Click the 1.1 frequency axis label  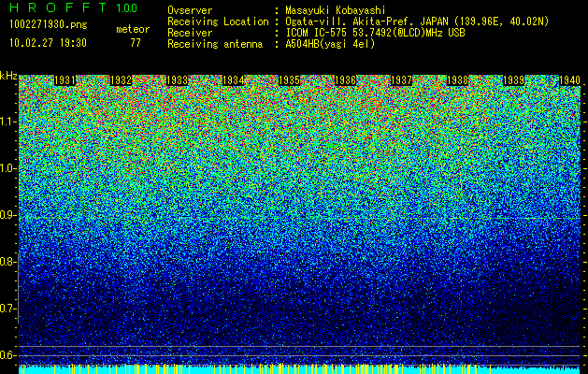tap(7, 122)
